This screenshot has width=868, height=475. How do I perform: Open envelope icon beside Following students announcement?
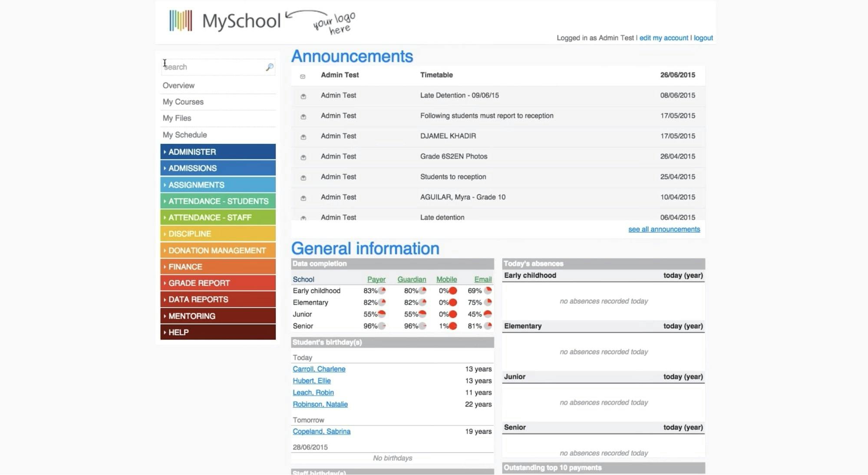coord(303,117)
